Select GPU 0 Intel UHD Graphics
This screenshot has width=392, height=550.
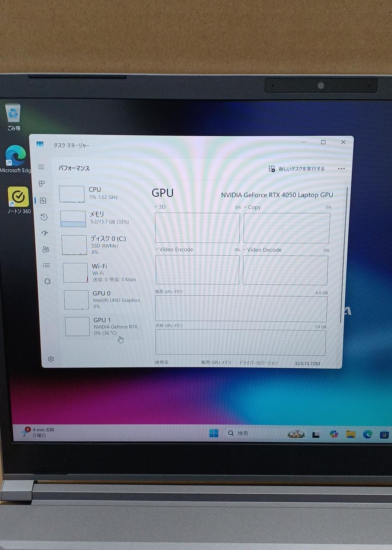pos(103,299)
